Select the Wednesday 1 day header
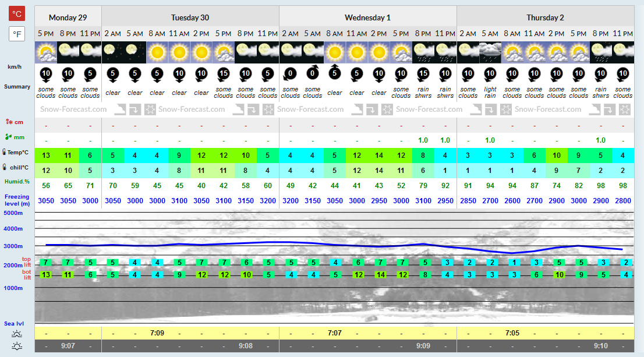The width and height of the screenshot is (644, 357). [367, 17]
